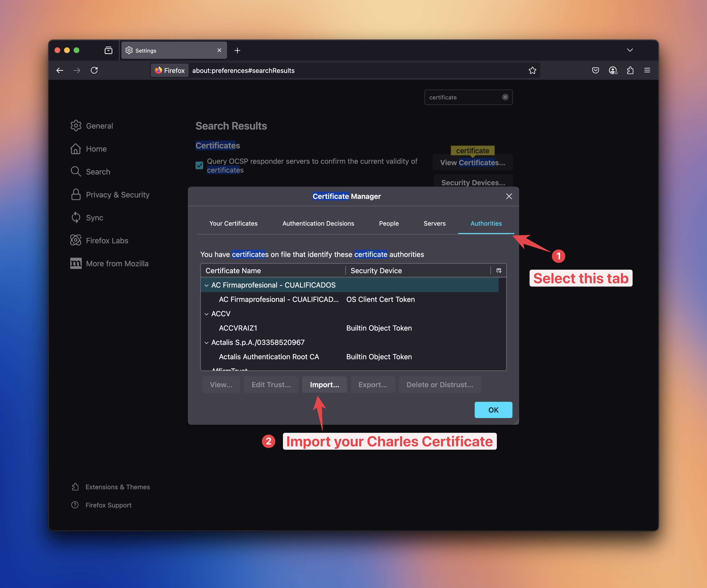Screen dimensions: 707x588
Task: Select the Authorities tab
Action: pyautogui.click(x=486, y=223)
